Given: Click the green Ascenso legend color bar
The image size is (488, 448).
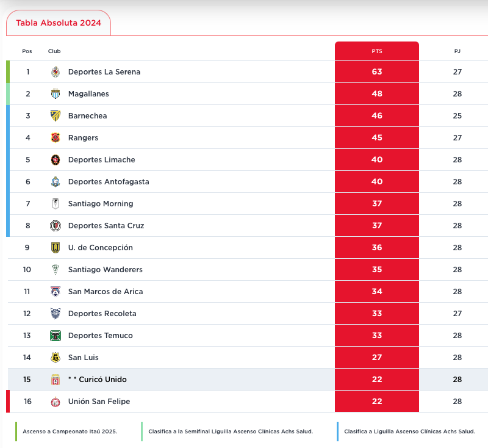Looking at the screenshot, I should (16, 432).
